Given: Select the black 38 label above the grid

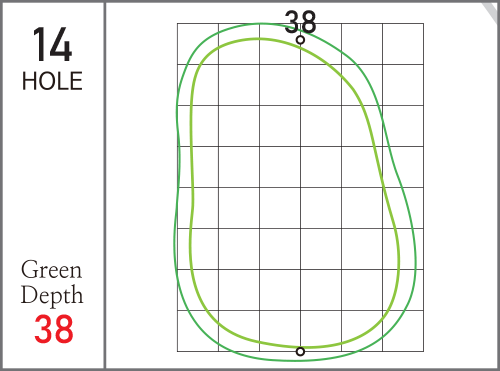Looking at the screenshot, I should click(x=300, y=22).
